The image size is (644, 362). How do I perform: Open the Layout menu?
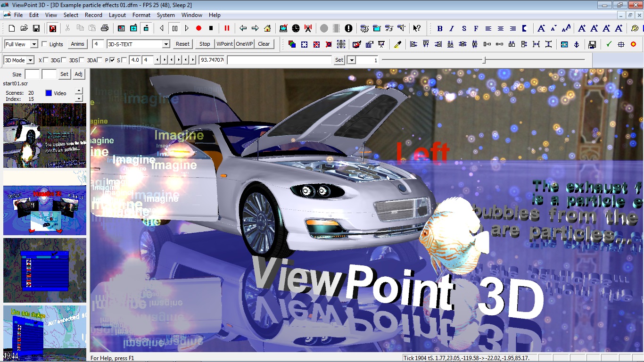[117, 15]
